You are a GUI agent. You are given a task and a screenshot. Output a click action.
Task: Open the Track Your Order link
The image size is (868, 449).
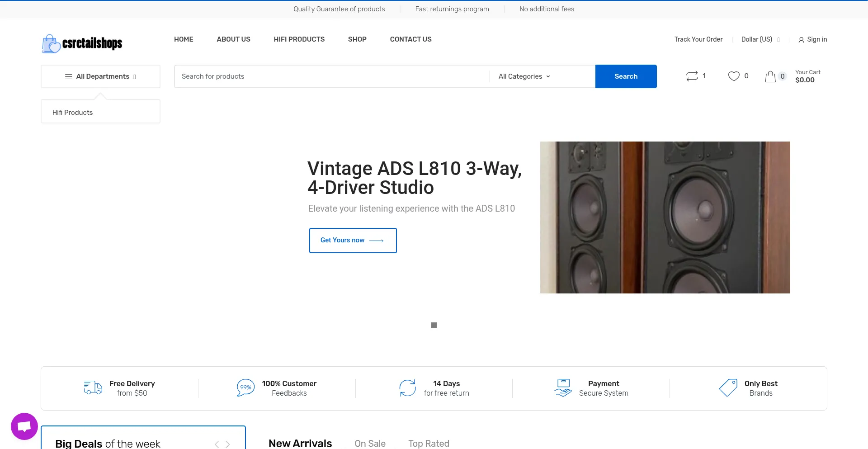[x=698, y=39]
